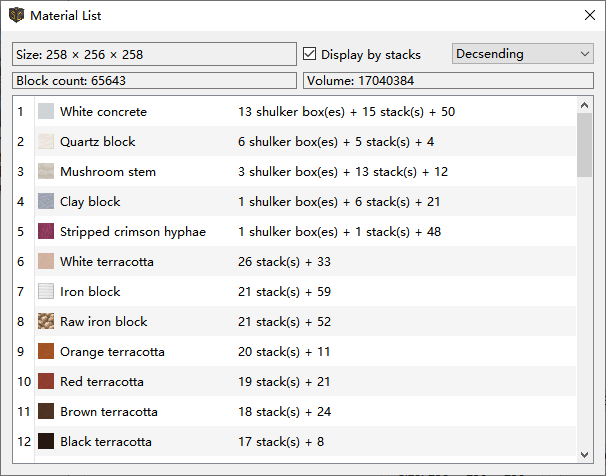Viewport: 606px width, 476px height.
Task: Select the Quartz block icon
Action: [46, 142]
